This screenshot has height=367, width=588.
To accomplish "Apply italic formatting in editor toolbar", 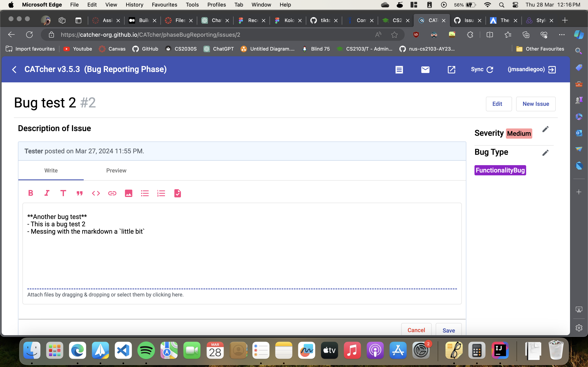I will pos(47,193).
